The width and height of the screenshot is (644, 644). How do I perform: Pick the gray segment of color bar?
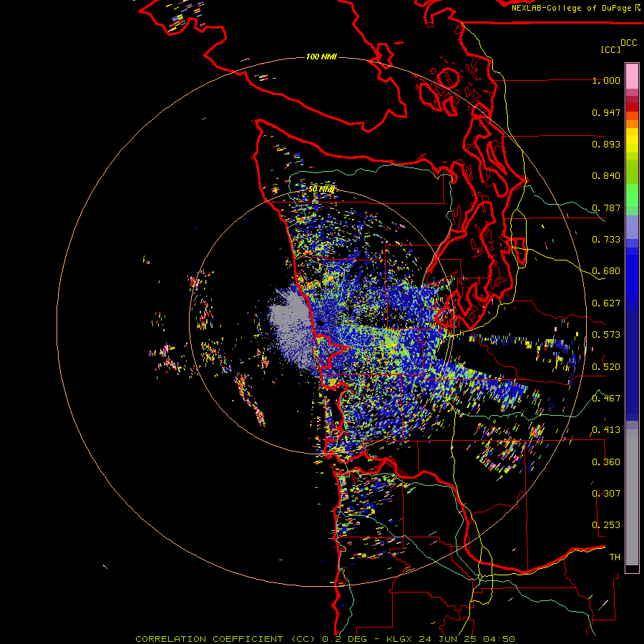click(632, 497)
